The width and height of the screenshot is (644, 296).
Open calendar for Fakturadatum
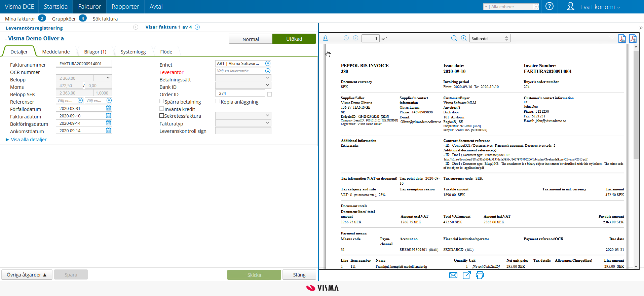[x=108, y=116]
